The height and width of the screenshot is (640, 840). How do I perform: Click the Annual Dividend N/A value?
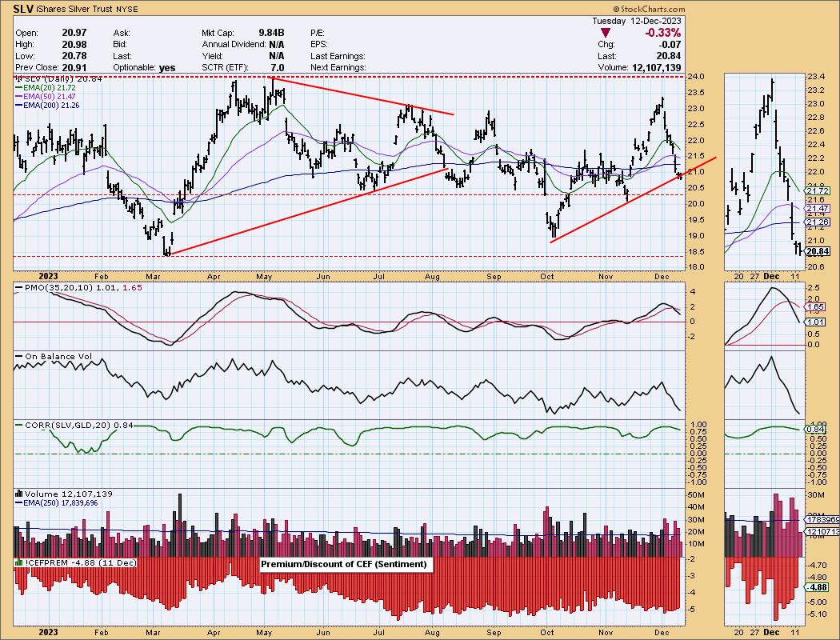pos(277,45)
